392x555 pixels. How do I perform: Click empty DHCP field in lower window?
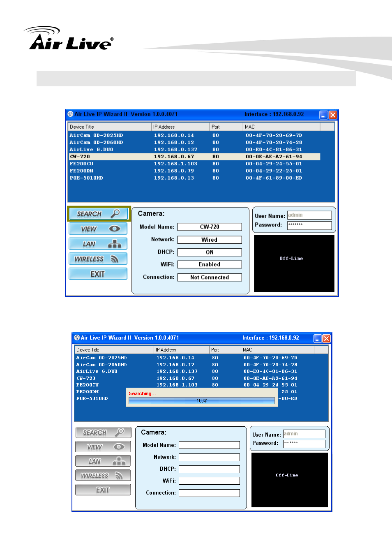coord(209,469)
